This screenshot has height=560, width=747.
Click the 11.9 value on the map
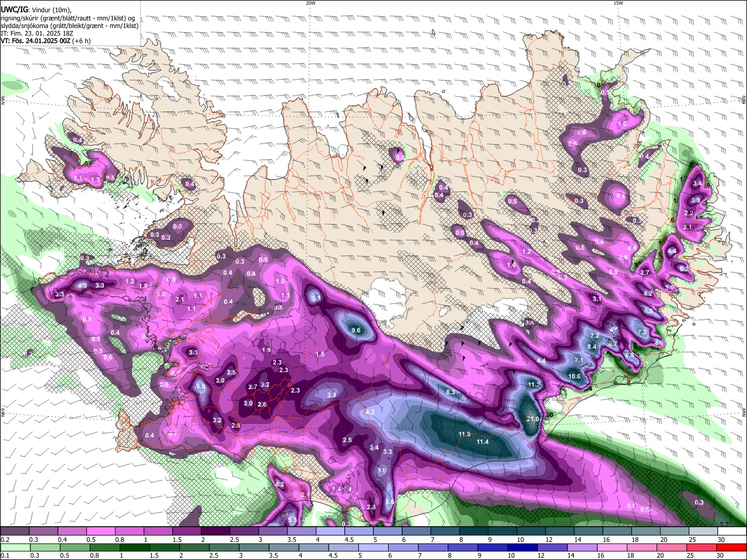pos(465,434)
